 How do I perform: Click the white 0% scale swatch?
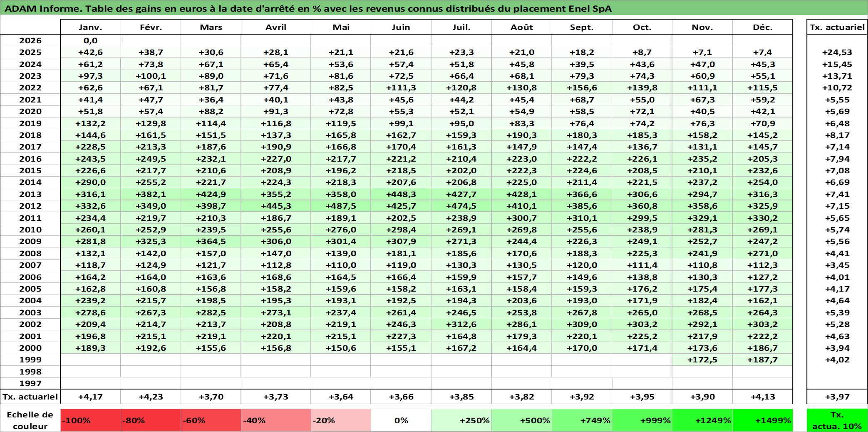point(401,420)
